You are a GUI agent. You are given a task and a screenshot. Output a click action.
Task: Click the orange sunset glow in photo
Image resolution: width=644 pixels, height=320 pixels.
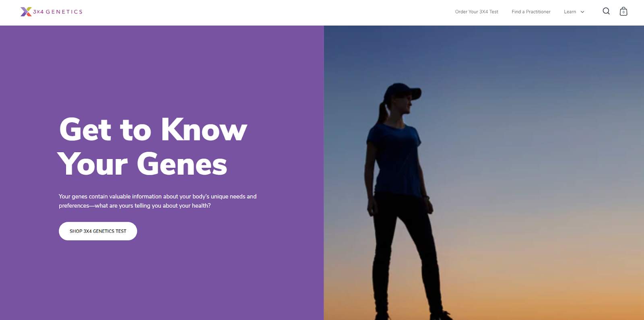coord(543,290)
